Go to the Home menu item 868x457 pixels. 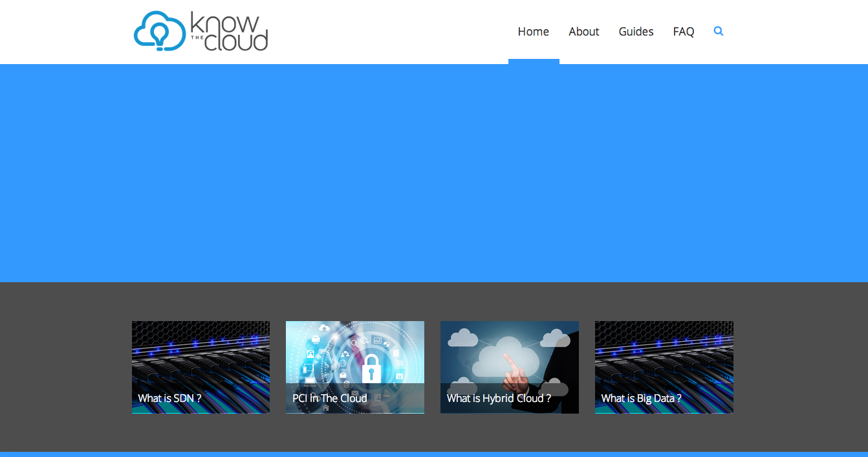click(x=533, y=32)
